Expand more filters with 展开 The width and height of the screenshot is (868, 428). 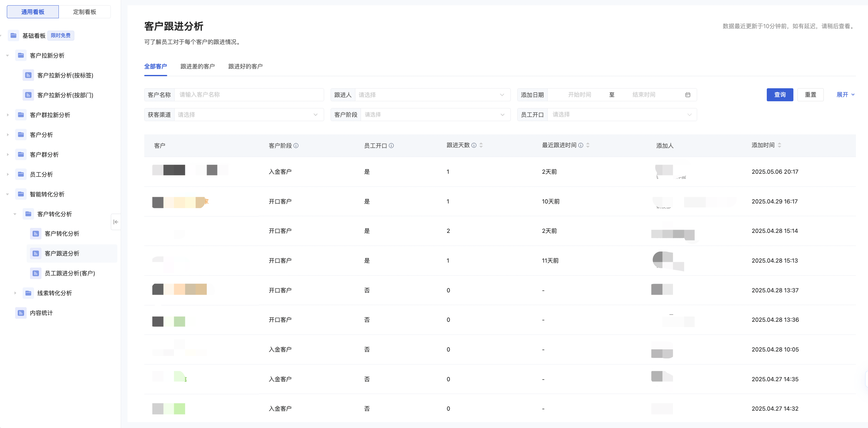(845, 95)
